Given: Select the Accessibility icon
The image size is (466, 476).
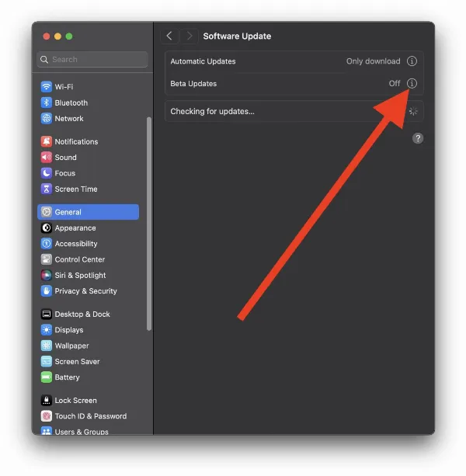Looking at the screenshot, I should click(x=46, y=244).
